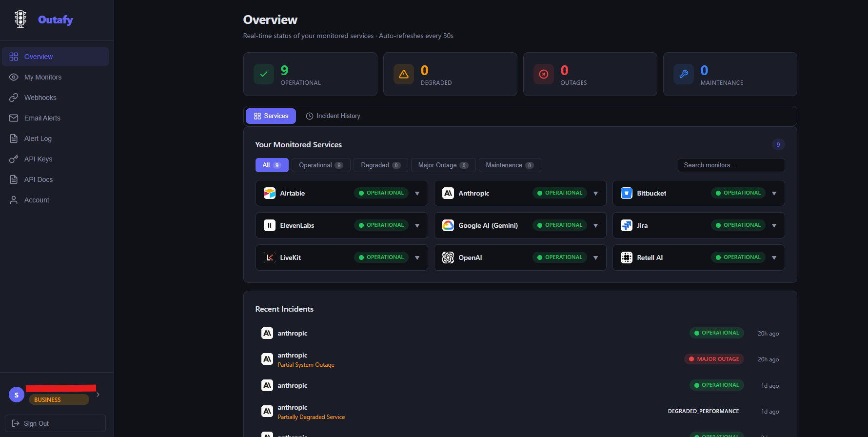Filter services by Operational
868x437 pixels.
[x=321, y=165]
